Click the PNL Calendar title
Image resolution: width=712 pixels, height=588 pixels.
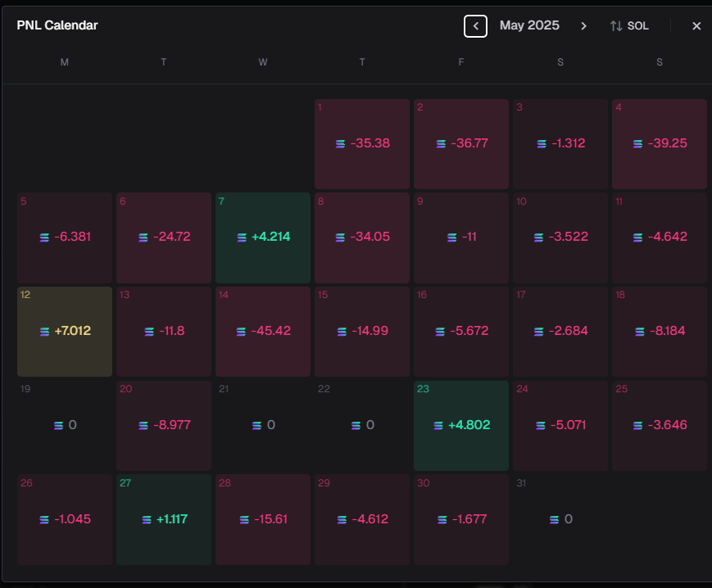tap(57, 25)
